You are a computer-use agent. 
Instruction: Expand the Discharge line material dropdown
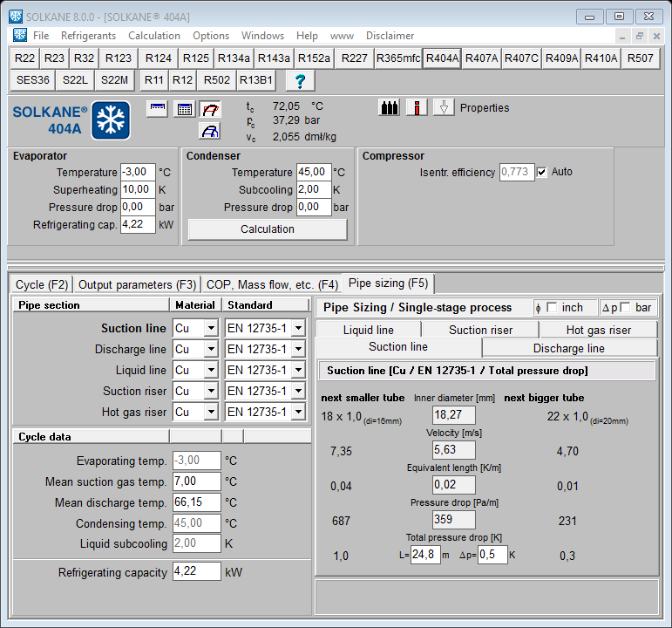pos(211,349)
